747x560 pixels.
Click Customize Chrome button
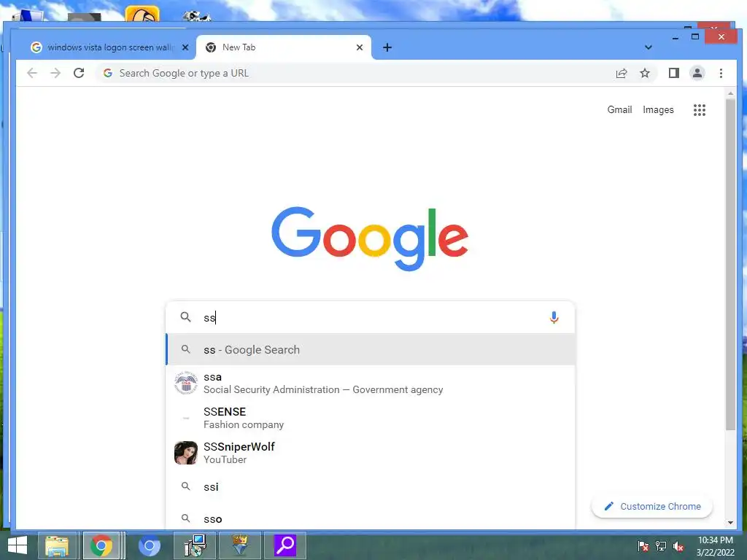point(651,506)
